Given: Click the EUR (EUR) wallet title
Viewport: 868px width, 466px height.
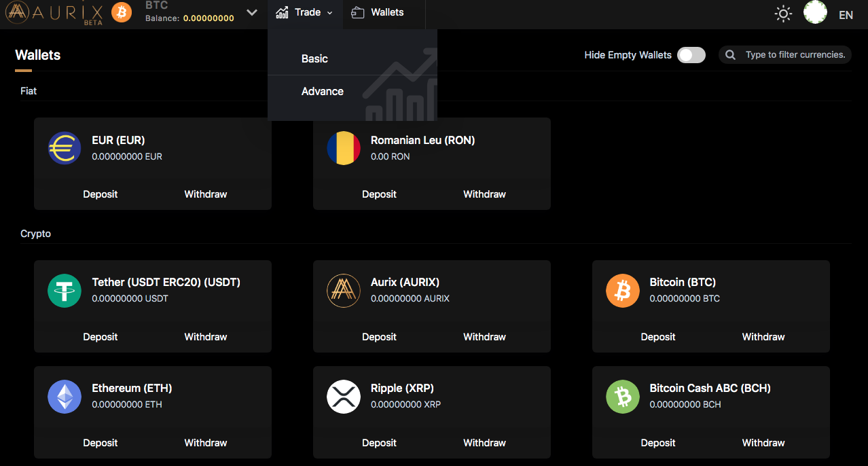Looking at the screenshot, I should click(118, 141).
